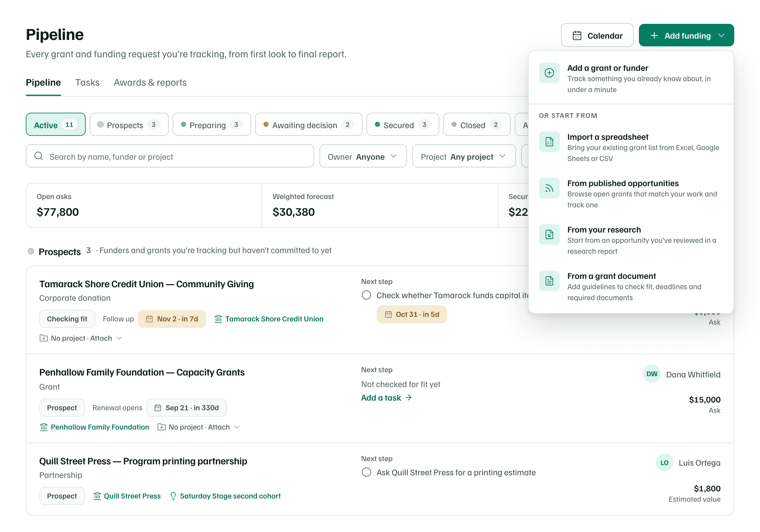Click the Add a task link
Screen dimensions: 760x532
tap(386, 398)
